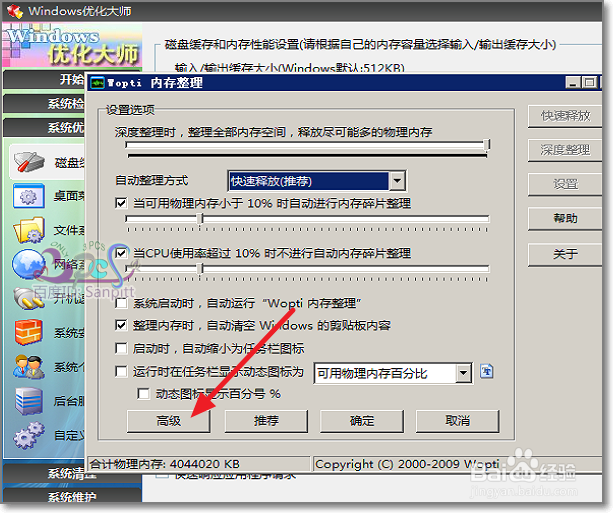Enable minimize to taskbar icon on launch
Viewport: 613px width, 513px height.
121,348
